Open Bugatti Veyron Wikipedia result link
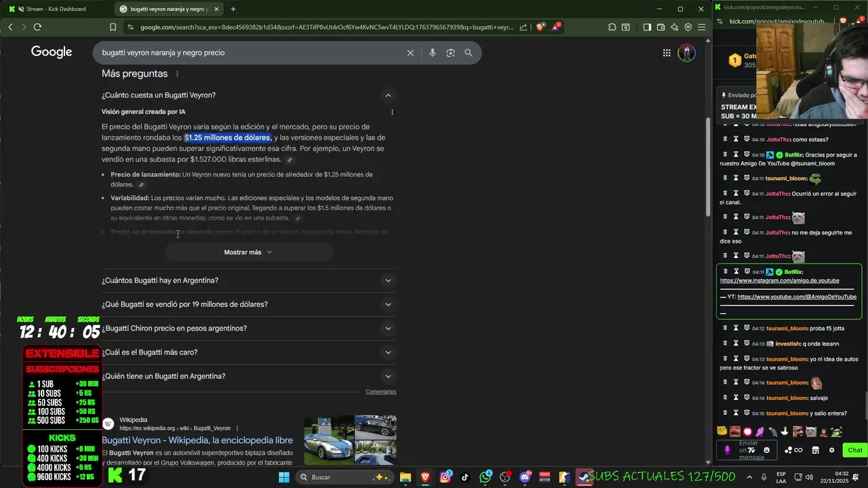The image size is (868, 488). coord(197,440)
